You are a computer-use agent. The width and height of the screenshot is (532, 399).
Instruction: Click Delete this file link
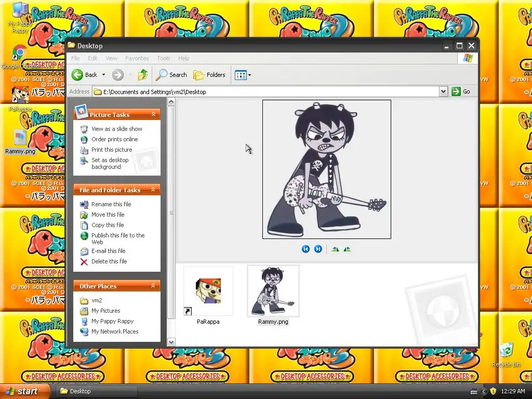(109, 261)
